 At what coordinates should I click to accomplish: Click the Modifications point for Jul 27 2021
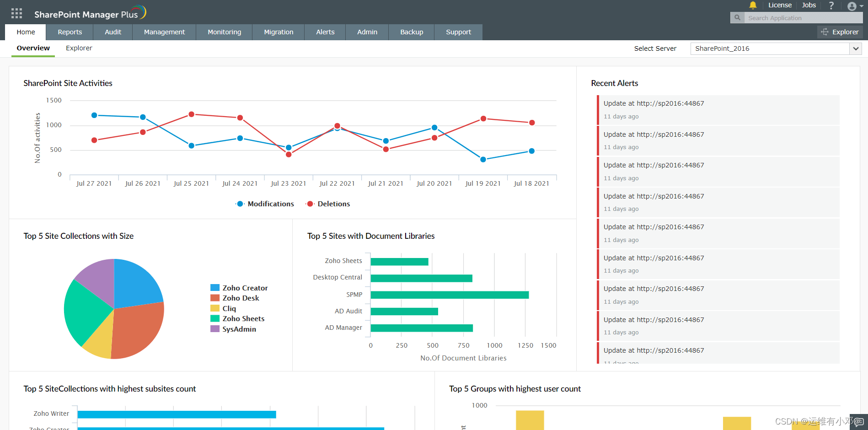[94, 115]
